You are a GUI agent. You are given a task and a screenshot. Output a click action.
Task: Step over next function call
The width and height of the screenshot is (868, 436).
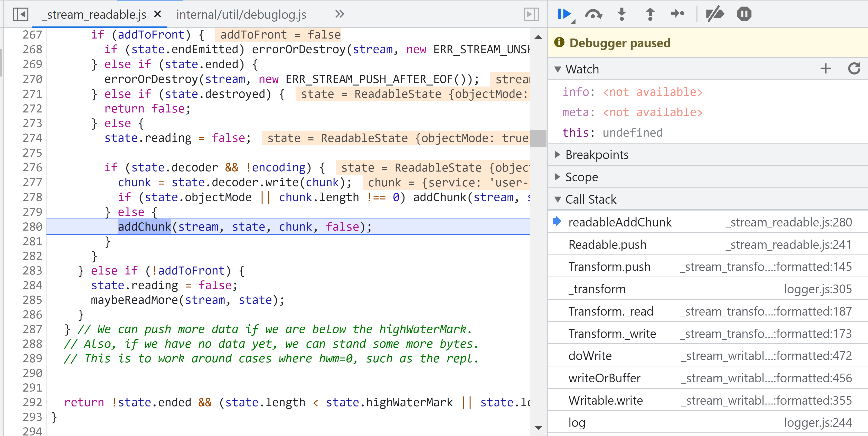coord(593,14)
